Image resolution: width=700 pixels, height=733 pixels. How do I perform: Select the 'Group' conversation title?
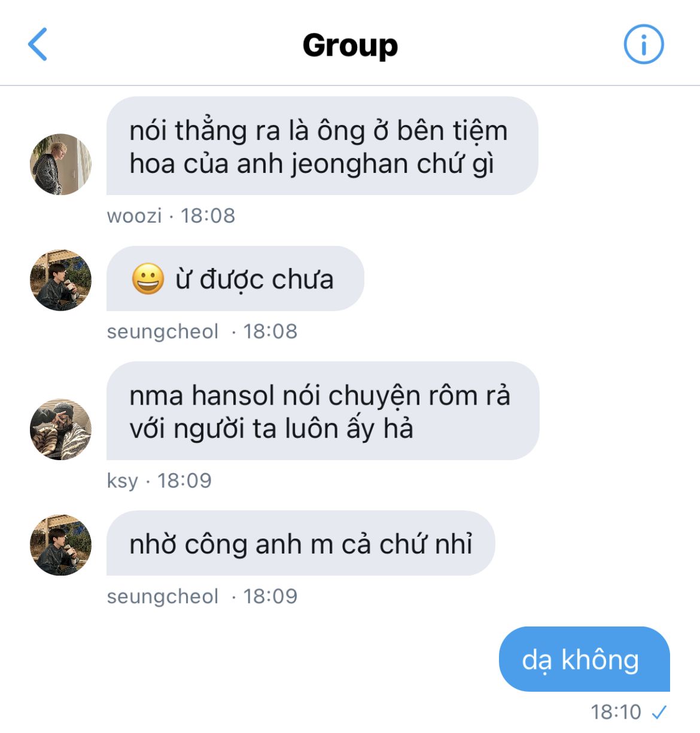click(x=350, y=45)
